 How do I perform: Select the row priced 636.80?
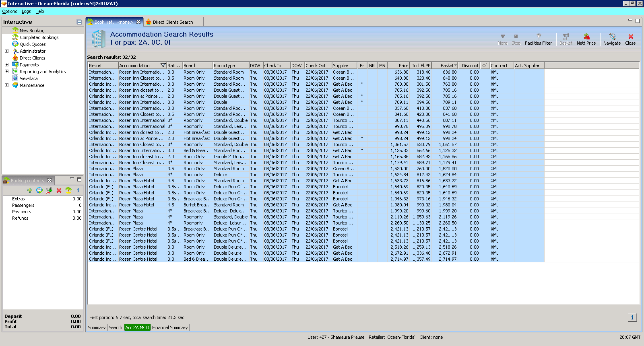[x=316, y=72]
